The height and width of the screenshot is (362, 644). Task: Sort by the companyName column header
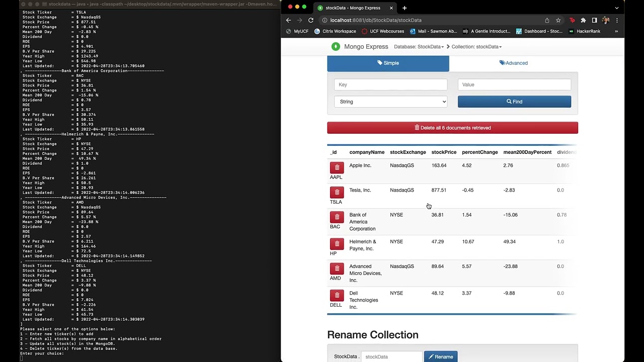pos(367,152)
